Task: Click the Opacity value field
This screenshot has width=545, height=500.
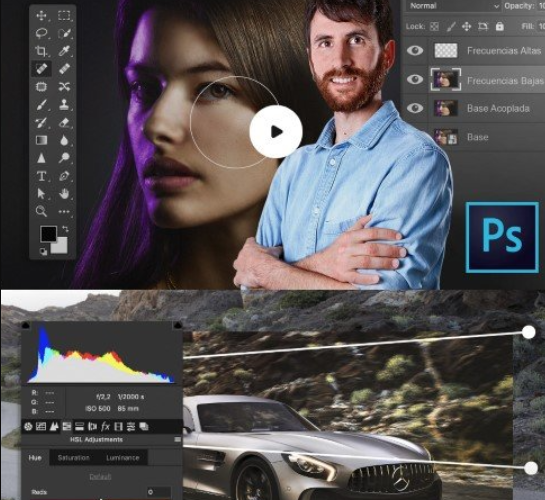Action: 541,6
